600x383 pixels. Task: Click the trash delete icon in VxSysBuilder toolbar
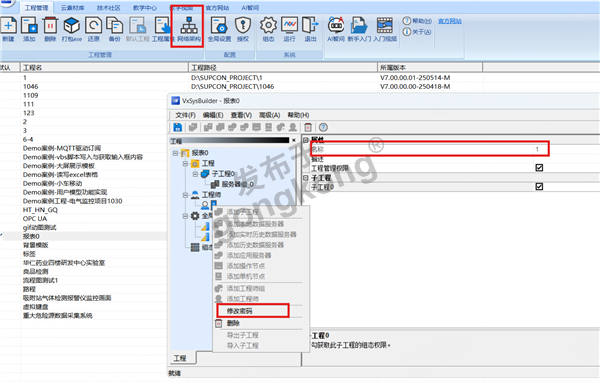(308, 127)
